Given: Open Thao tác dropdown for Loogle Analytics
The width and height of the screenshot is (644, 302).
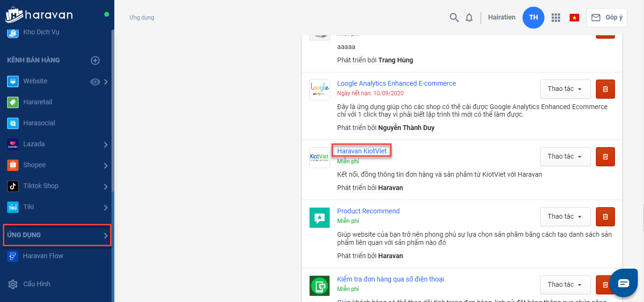Looking at the screenshot, I should (x=565, y=89).
